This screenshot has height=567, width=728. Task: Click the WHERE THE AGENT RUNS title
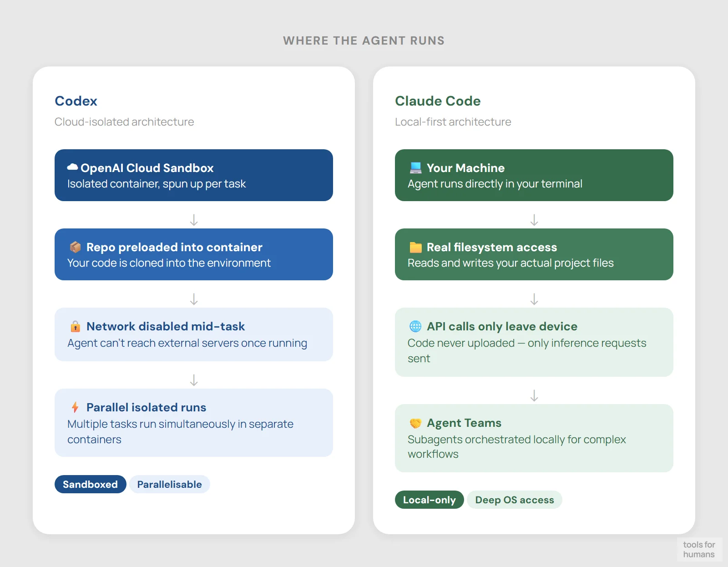pos(364,40)
